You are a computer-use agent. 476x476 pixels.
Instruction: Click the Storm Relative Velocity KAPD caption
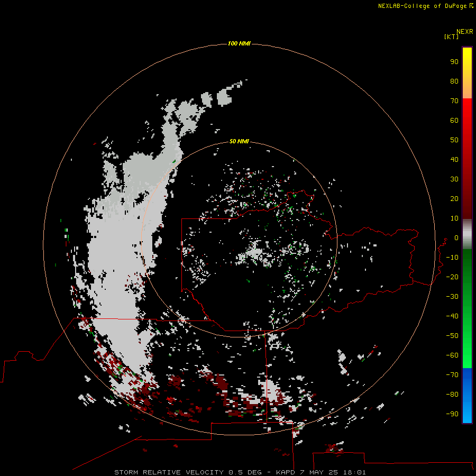tap(240, 472)
